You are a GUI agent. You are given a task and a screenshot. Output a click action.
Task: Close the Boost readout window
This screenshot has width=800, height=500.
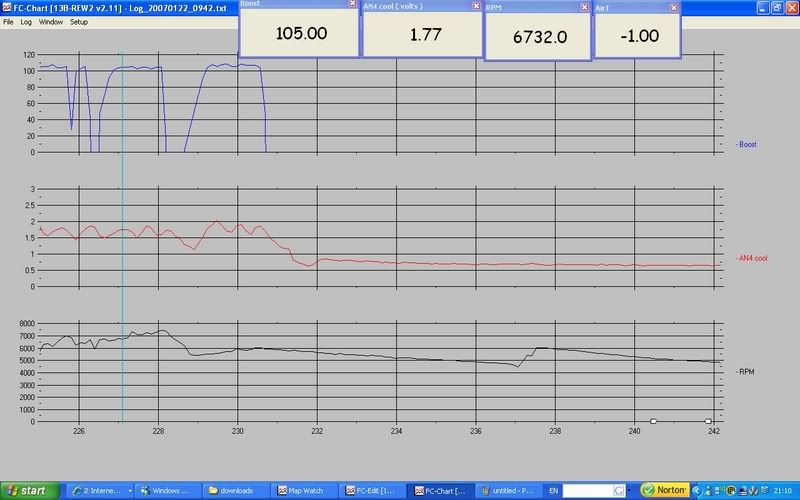(351, 4)
